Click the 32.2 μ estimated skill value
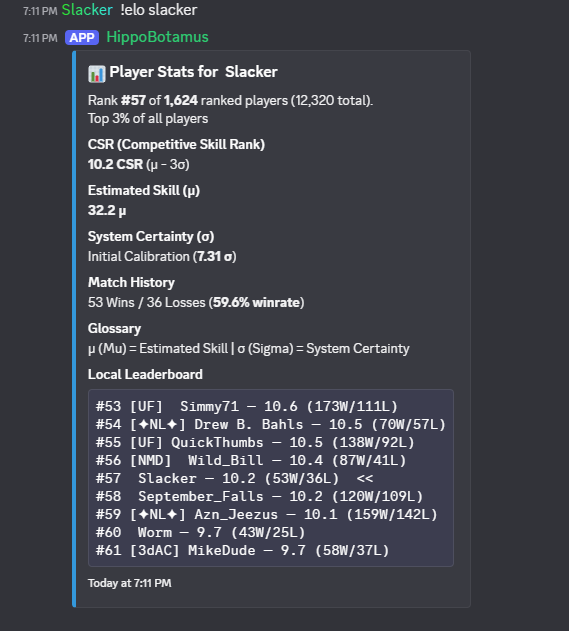The width and height of the screenshot is (569, 631). click(107, 210)
